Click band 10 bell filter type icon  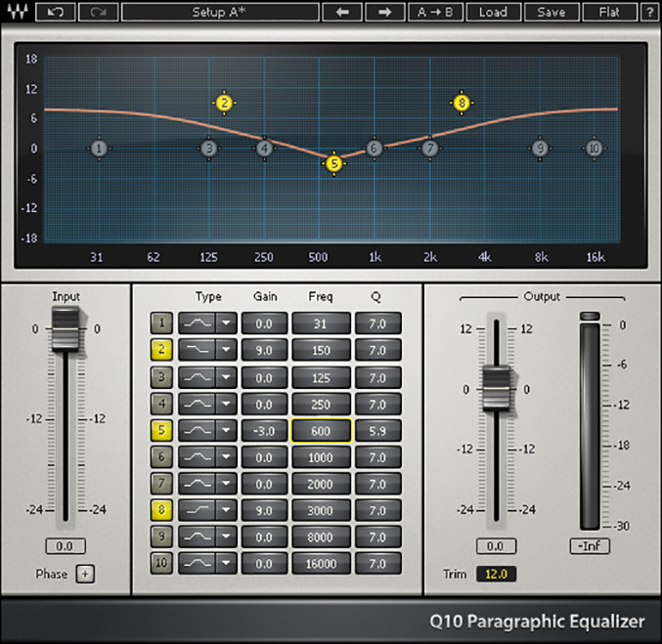point(198,564)
